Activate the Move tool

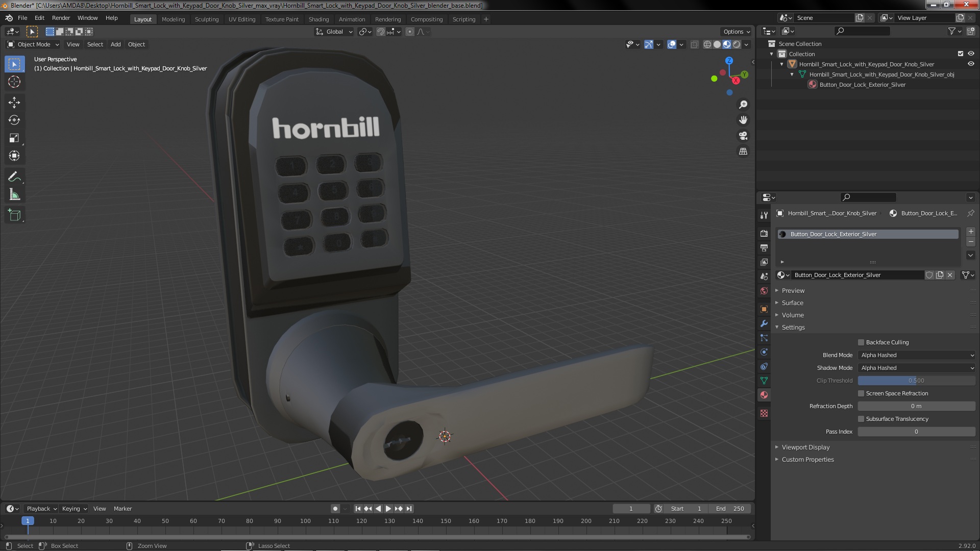pyautogui.click(x=14, y=103)
